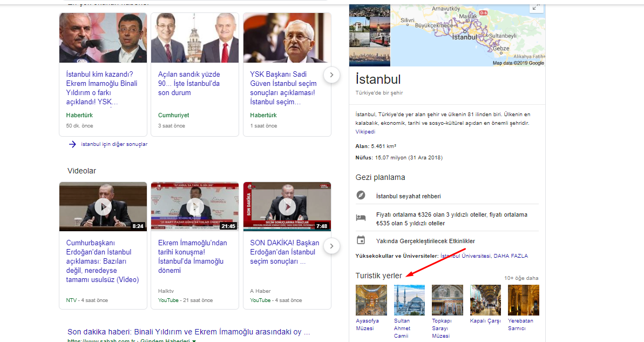The width and height of the screenshot is (644, 342).
Task: Click the bed icon beside hotel prices
Action: 361,218
